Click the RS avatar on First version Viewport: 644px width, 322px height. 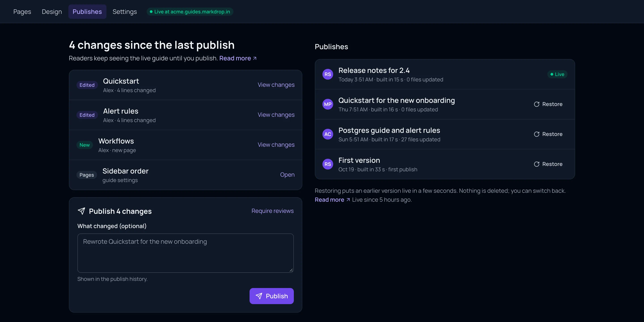coord(328,164)
